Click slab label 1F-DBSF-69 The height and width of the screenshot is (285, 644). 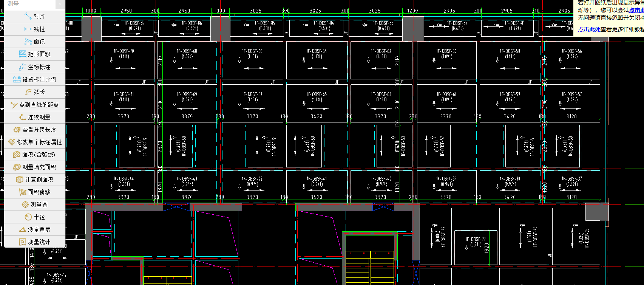point(187,94)
